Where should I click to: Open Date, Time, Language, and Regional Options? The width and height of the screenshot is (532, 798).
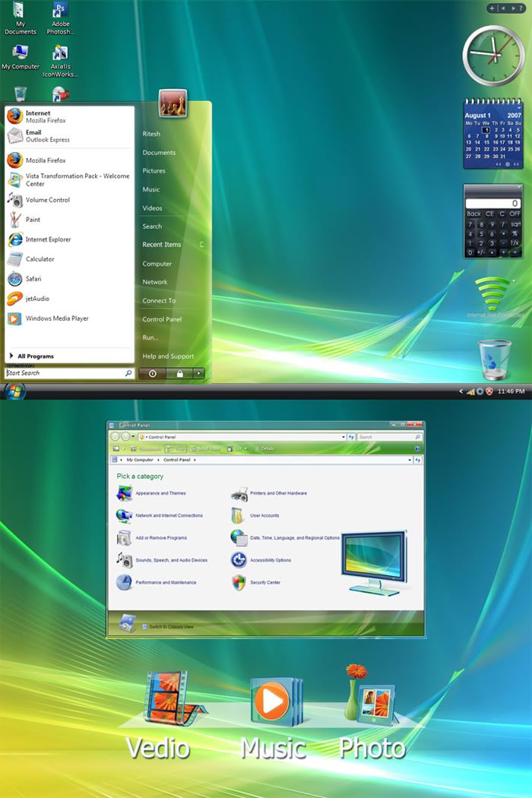(285, 537)
